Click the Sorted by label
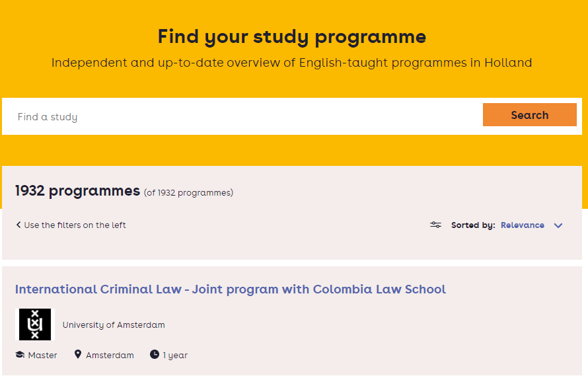Image resolution: width=588 pixels, height=380 pixels. [x=473, y=225]
